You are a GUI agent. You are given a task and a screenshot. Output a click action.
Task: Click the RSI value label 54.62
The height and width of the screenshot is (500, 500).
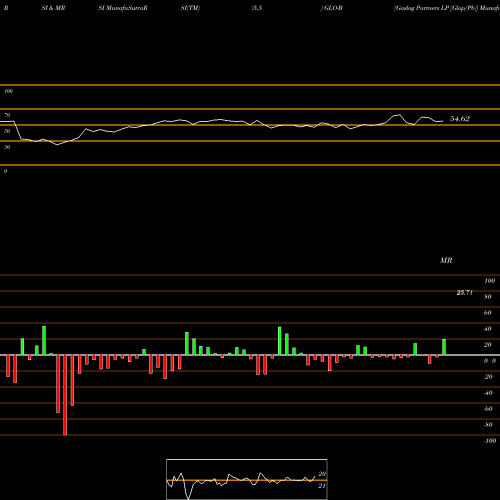[460, 119]
